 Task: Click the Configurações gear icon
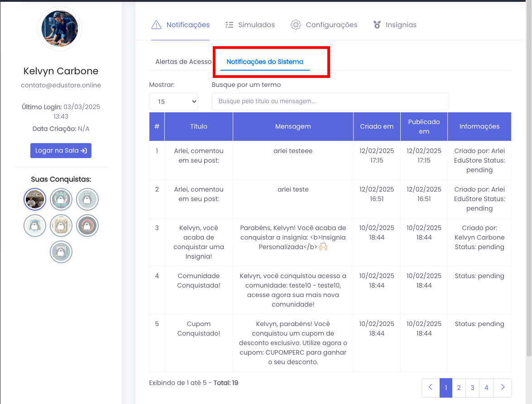click(296, 25)
